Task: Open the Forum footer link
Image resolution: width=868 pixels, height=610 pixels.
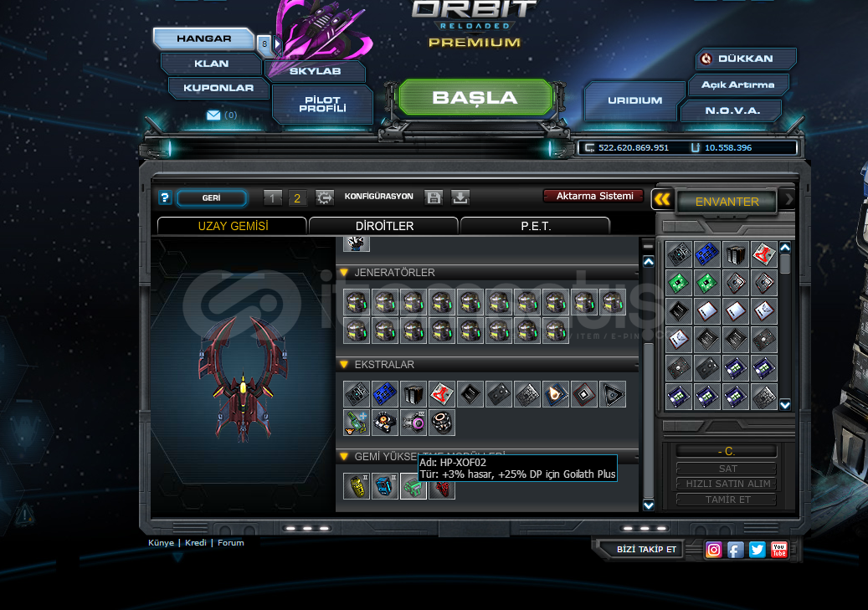Action: (231, 543)
